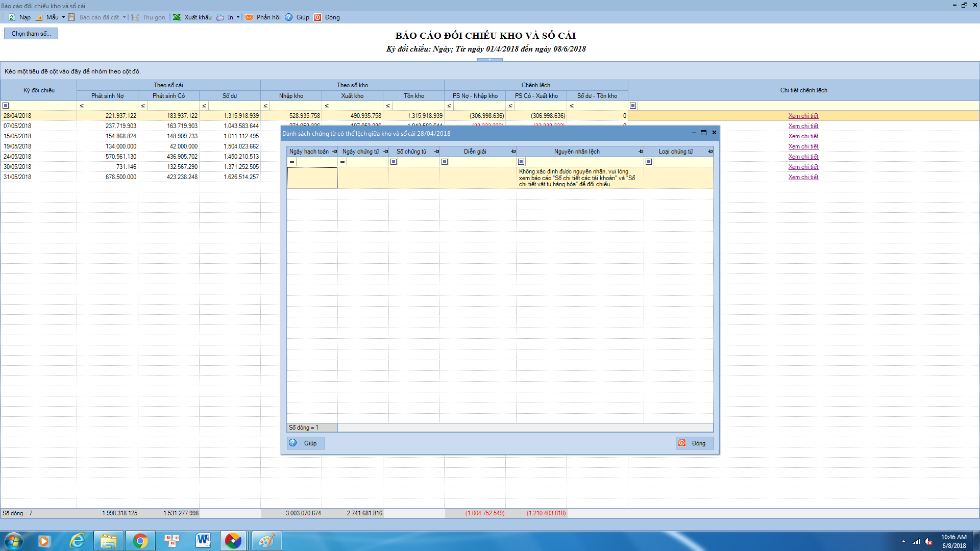Change operator for PS Nợ - Nhập kho filter
The height and width of the screenshot is (551, 980).
coord(449,106)
